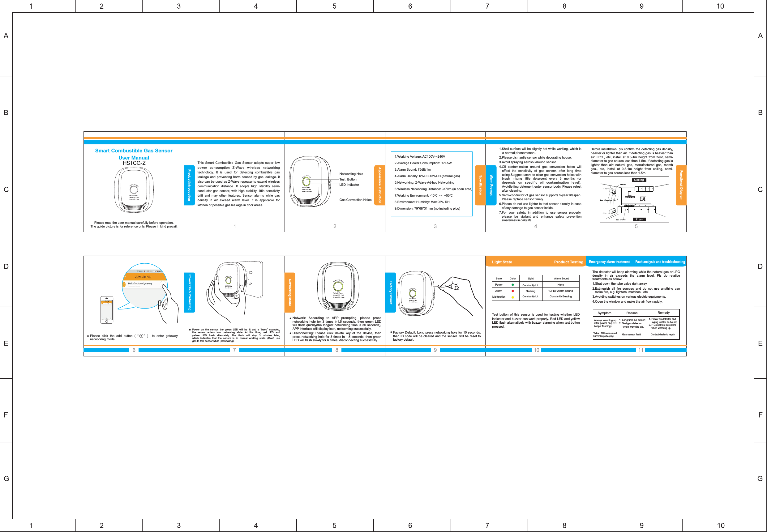Click the 'Smart Combustible Gas Sensor' cover title
767x532 pixels.
[134, 151]
